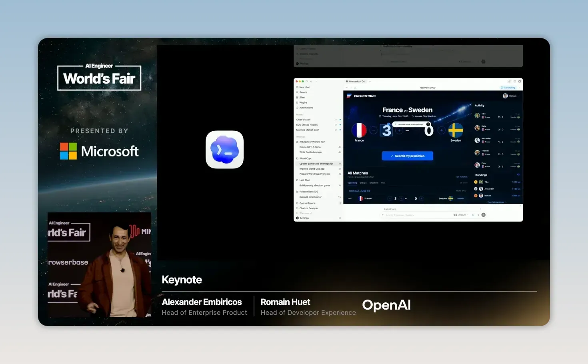This screenshot has width=588, height=364.
Task: Switch to the Groups tab
Action: click(363, 183)
